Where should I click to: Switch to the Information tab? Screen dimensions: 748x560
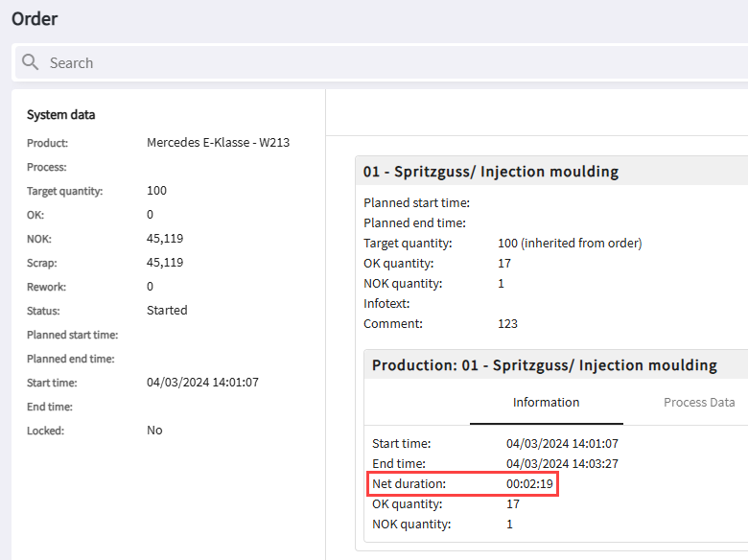coord(546,403)
